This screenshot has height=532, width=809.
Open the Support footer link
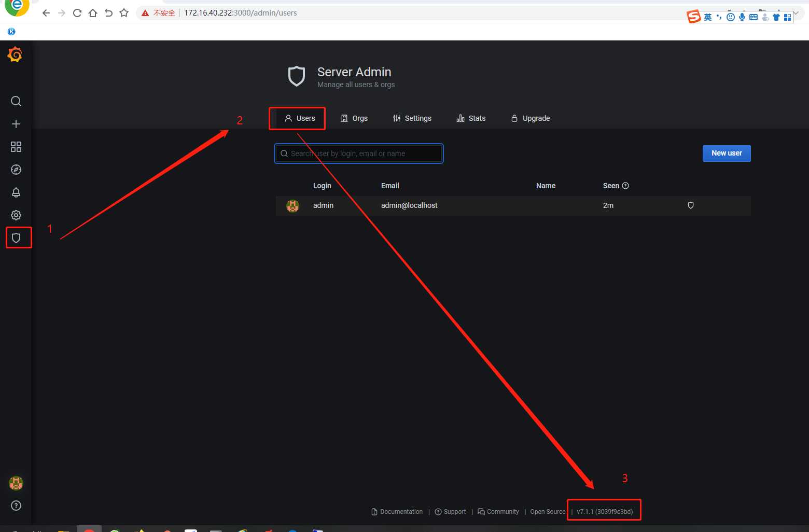tap(450, 512)
